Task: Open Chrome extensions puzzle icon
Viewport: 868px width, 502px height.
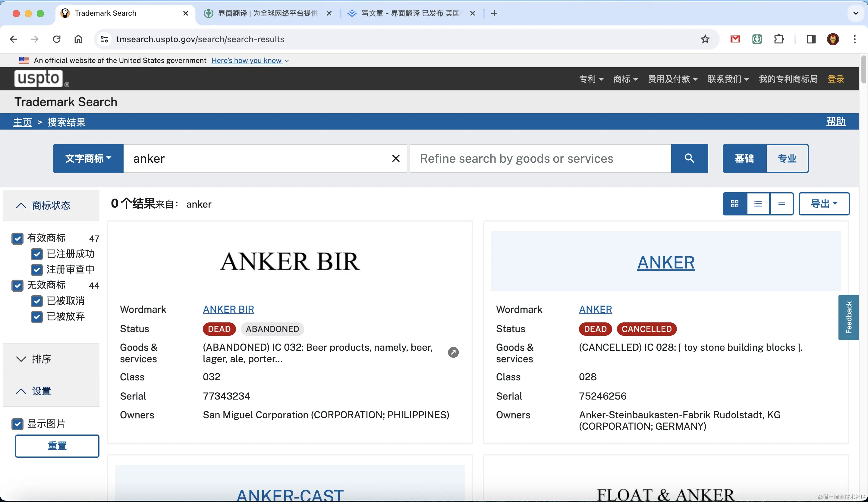Action: click(x=779, y=39)
